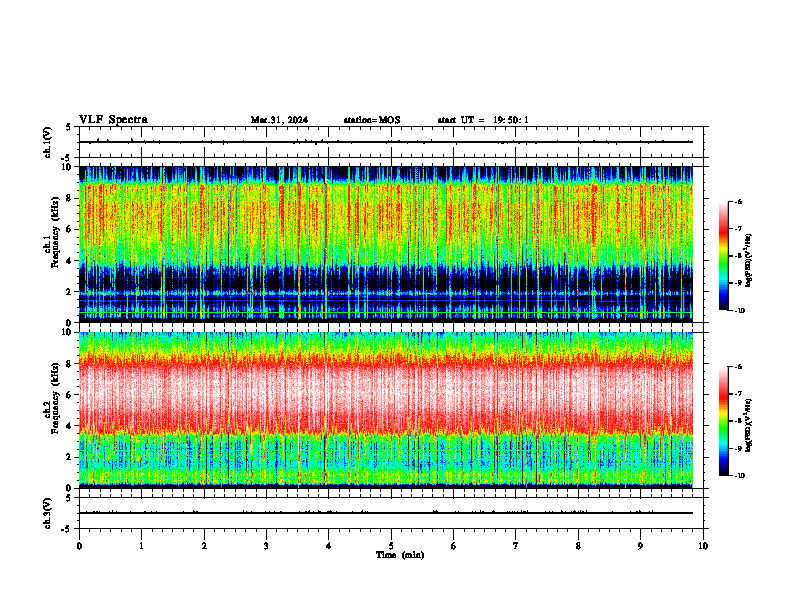Click the ch.3(V) axis label

click(48, 514)
